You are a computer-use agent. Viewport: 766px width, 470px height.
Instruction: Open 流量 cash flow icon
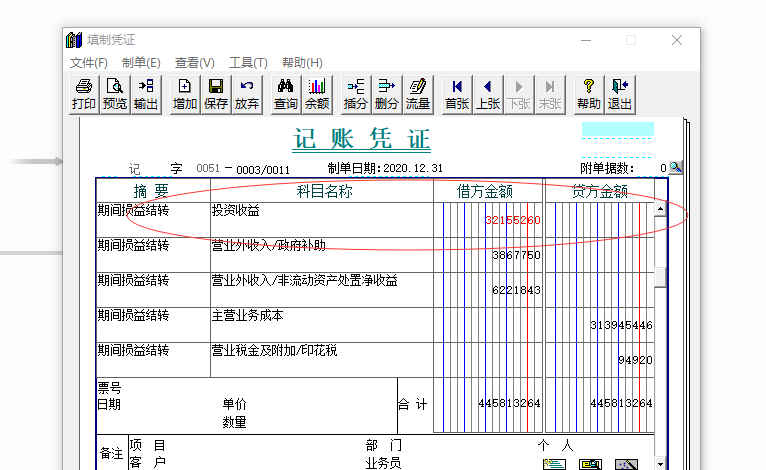point(418,94)
